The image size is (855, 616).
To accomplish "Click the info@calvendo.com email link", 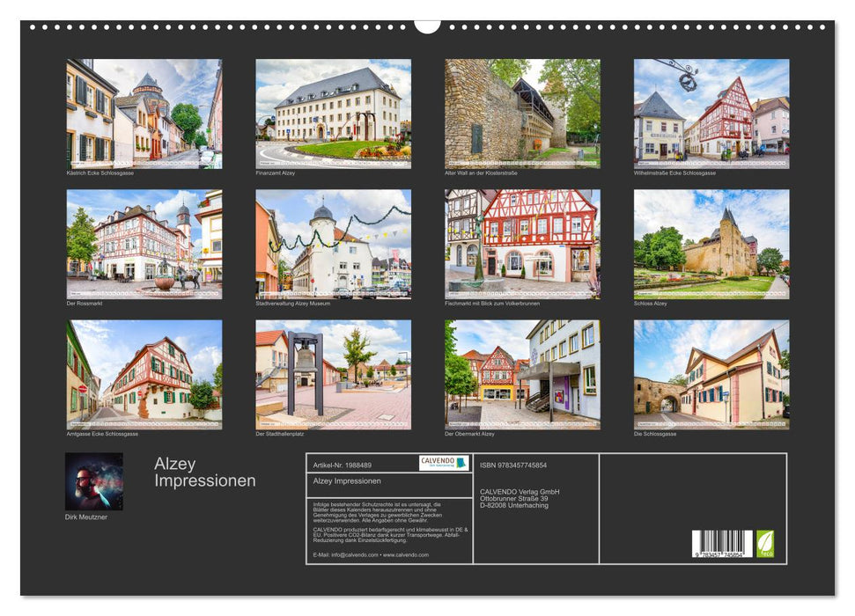I will point(353,554).
